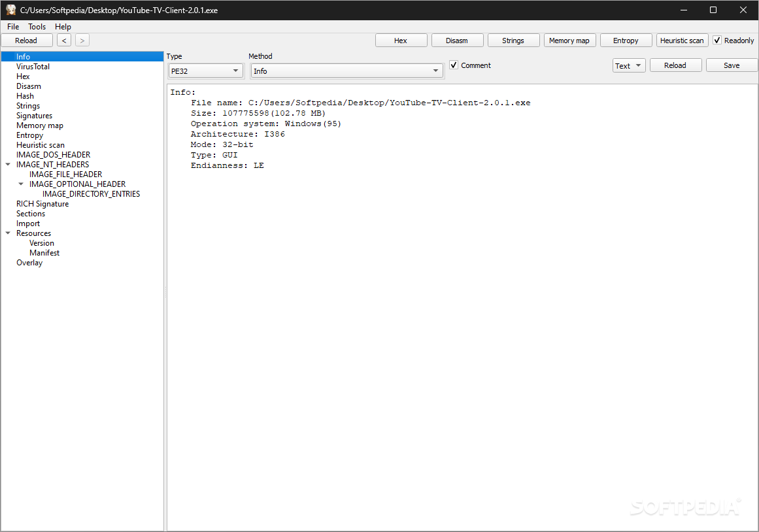Click the Mode 32-bit line
This screenshot has width=759, height=532.
tap(222, 144)
